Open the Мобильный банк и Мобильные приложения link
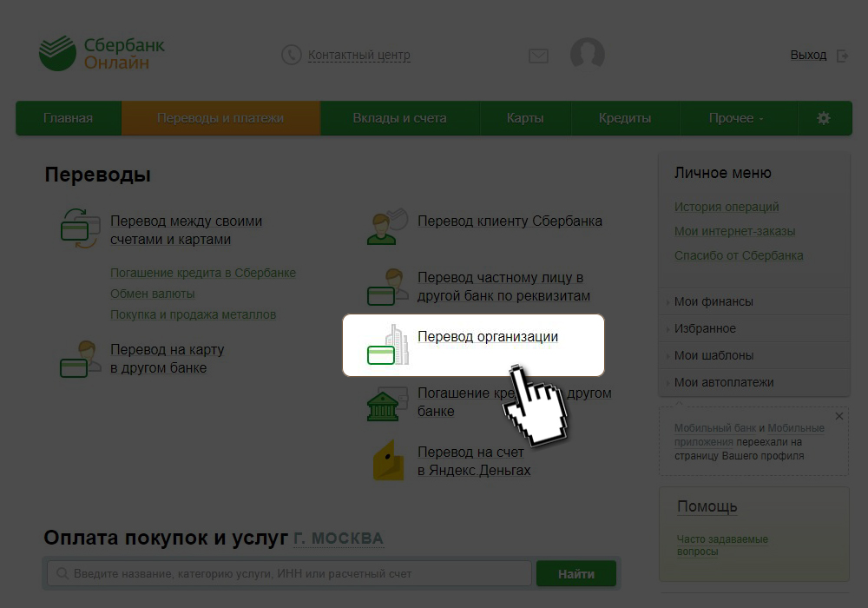 (749, 434)
